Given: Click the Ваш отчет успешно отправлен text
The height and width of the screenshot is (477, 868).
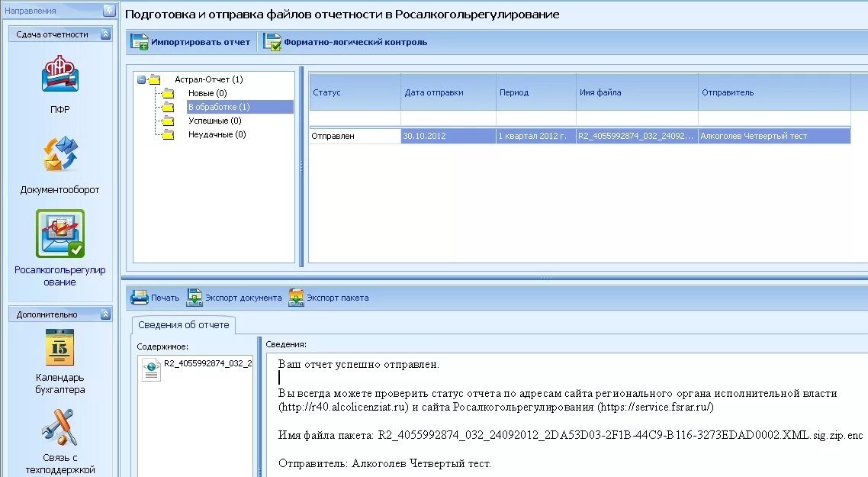Looking at the screenshot, I should click(x=358, y=365).
